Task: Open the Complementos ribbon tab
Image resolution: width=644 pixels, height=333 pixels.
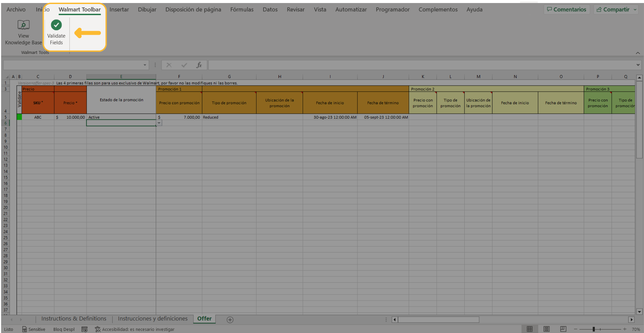Action: click(x=438, y=10)
